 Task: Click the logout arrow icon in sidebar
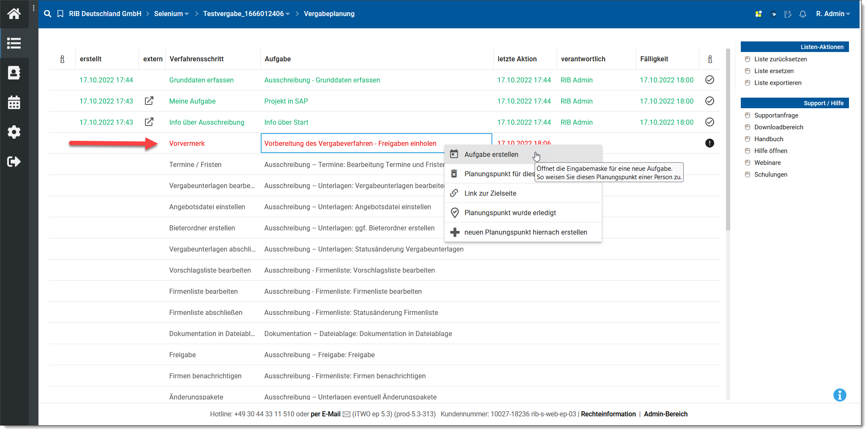pyautogui.click(x=14, y=161)
